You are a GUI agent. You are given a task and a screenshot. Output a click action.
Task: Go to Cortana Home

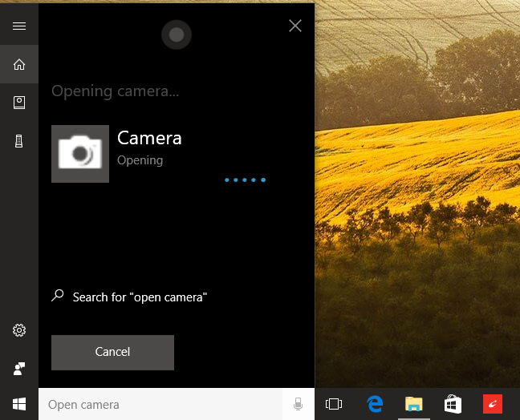[x=19, y=64]
